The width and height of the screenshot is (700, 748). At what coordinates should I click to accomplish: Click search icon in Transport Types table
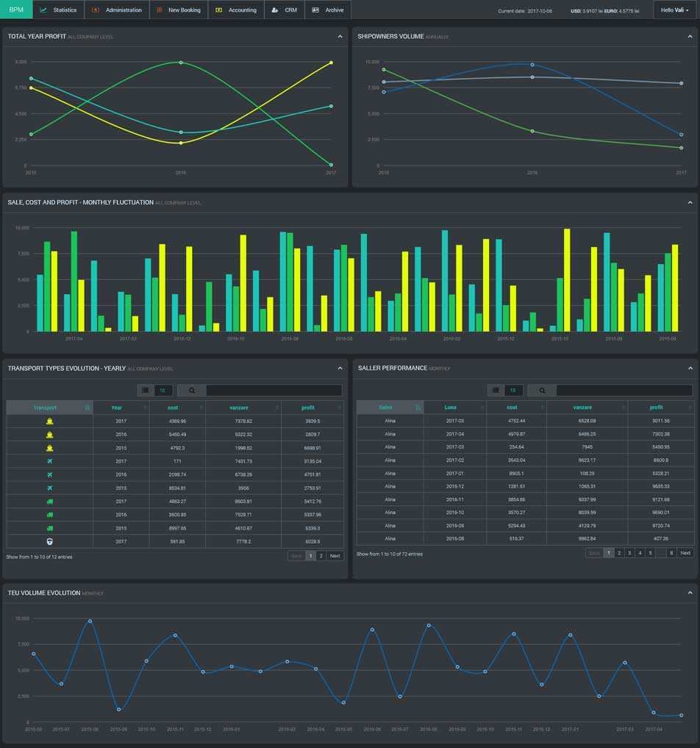pyautogui.click(x=192, y=391)
